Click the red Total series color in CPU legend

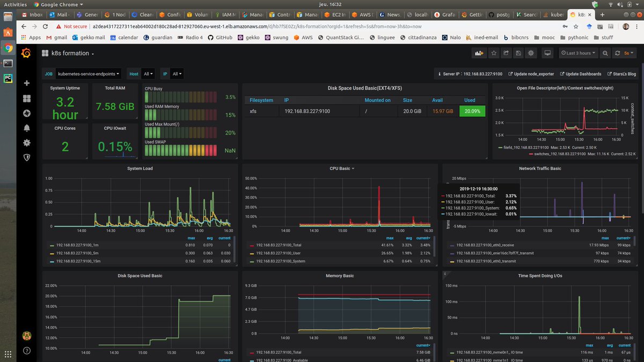[x=252, y=245]
